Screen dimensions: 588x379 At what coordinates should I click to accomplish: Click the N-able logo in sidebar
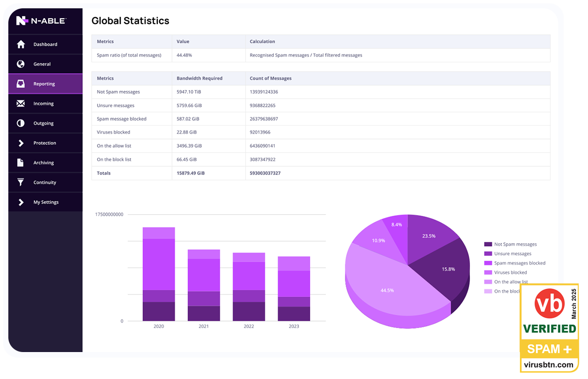pyautogui.click(x=41, y=21)
